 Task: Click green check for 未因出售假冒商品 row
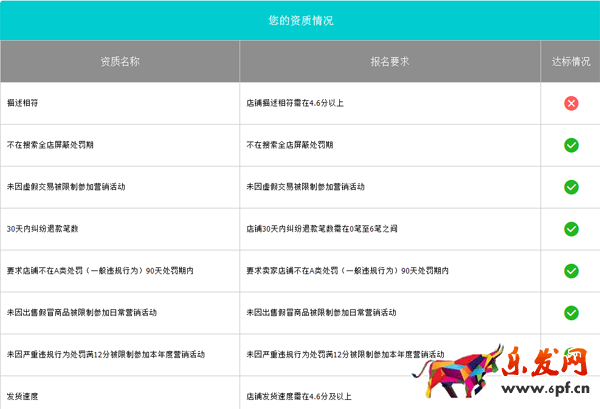click(571, 313)
